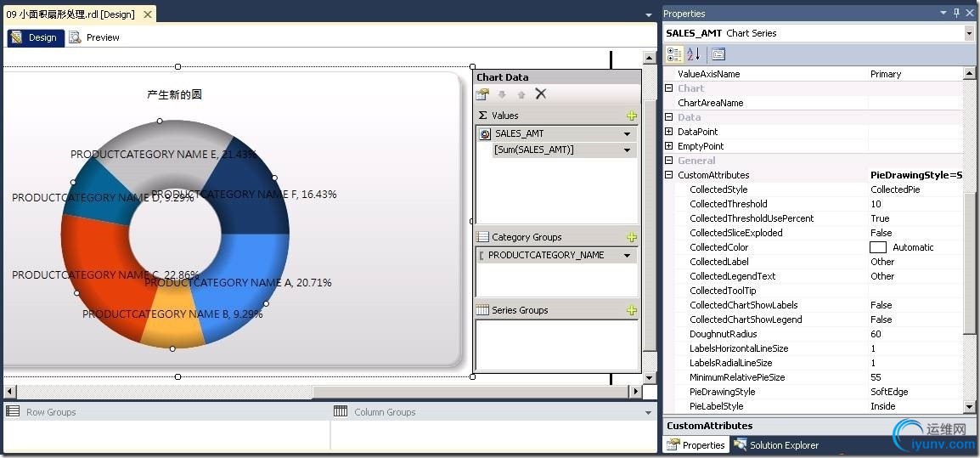The height and width of the screenshot is (458, 980).
Task: Select CollectedThresholdUsePercent True value
Action: click(x=880, y=218)
